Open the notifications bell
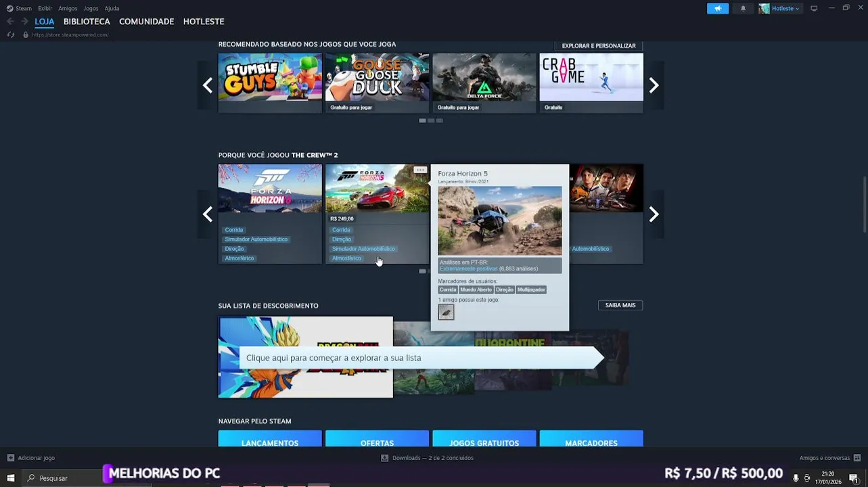This screenshot has width=868, height=487. pos(743,8)
